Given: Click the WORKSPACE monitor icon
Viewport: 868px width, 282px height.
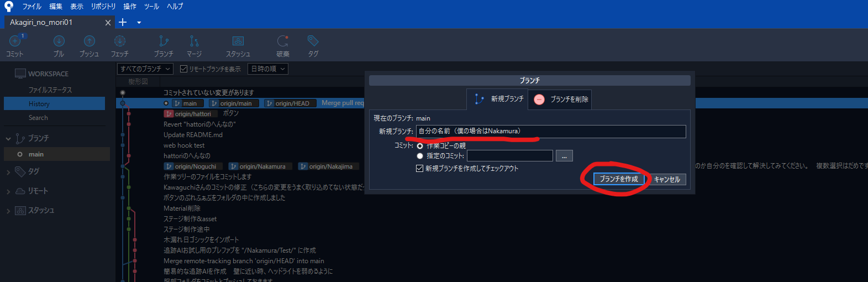Looking at the screenshot, I should point(20,74).
